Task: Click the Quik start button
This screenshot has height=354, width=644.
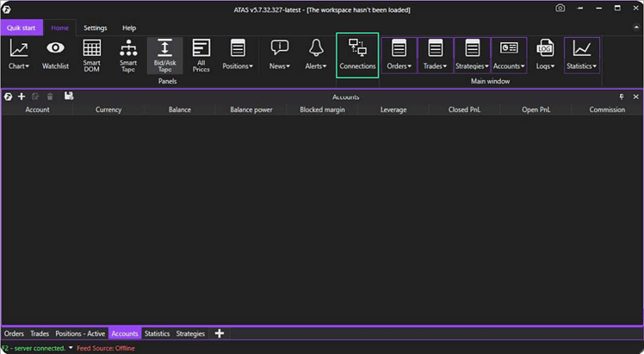Action: [21, 28]
